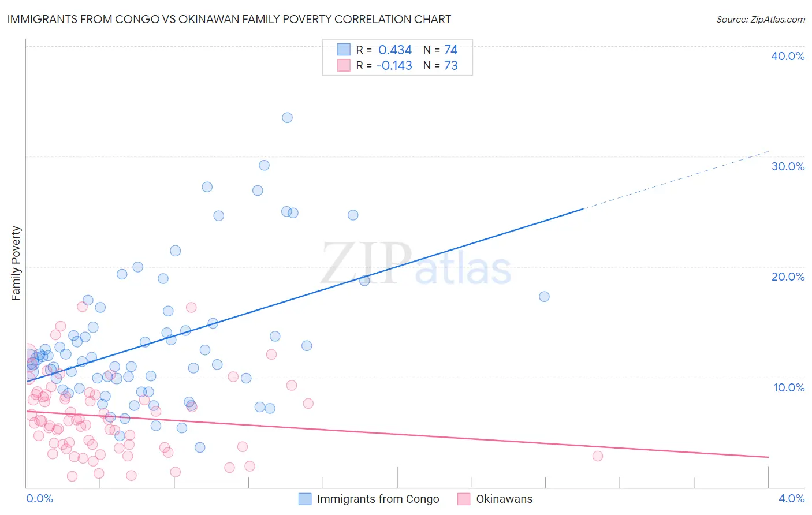Click the blue data point near 17% far right

click(544, 297)
